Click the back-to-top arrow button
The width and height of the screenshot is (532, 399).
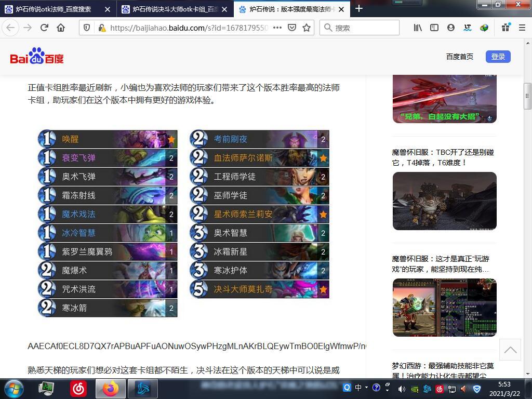coord(510,350)
